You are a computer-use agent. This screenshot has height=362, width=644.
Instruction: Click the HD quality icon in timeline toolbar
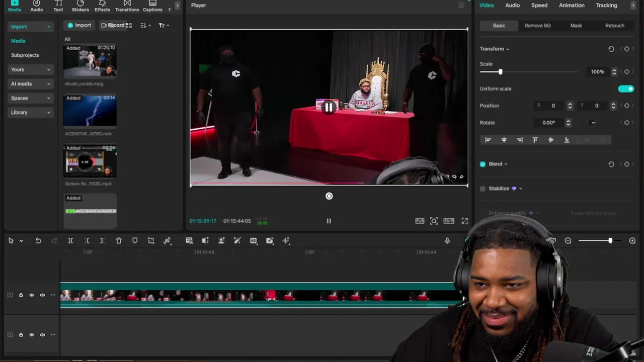254,241
